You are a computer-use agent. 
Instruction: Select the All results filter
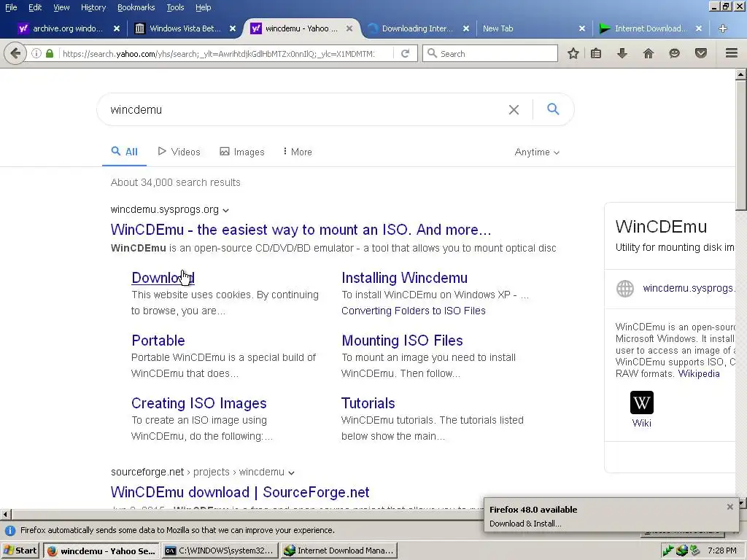(x=124, y=152)
